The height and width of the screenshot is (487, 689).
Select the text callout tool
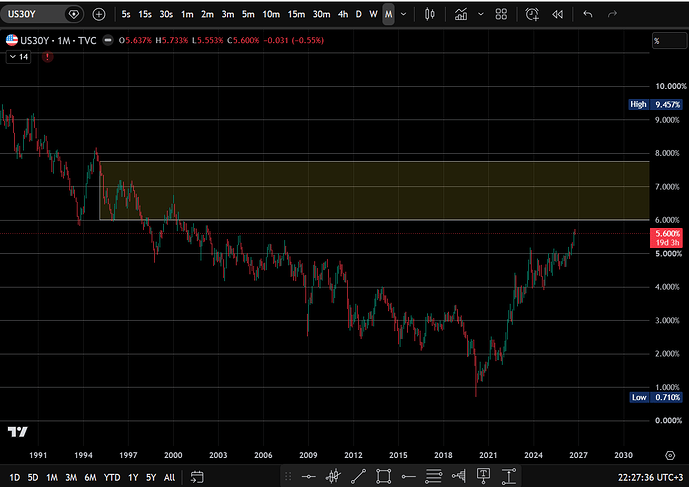point(483,476)
